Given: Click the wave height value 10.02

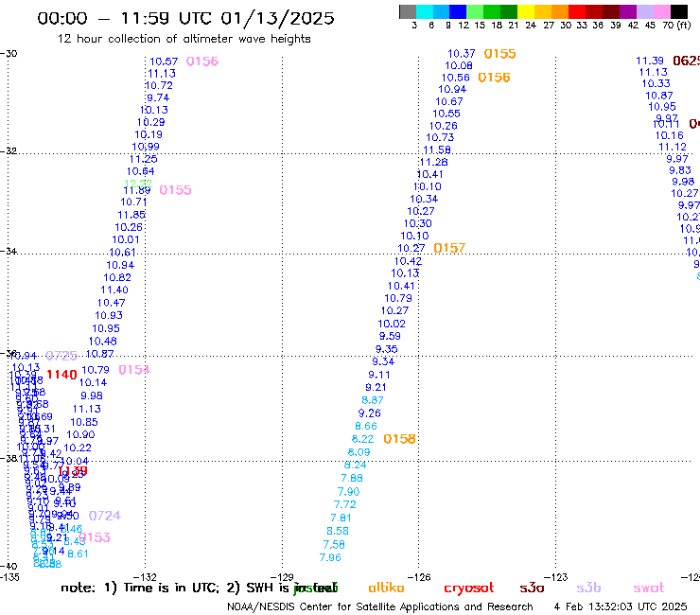Looking at the screenshot, I should pyautogui.click(x=392, y=324).
